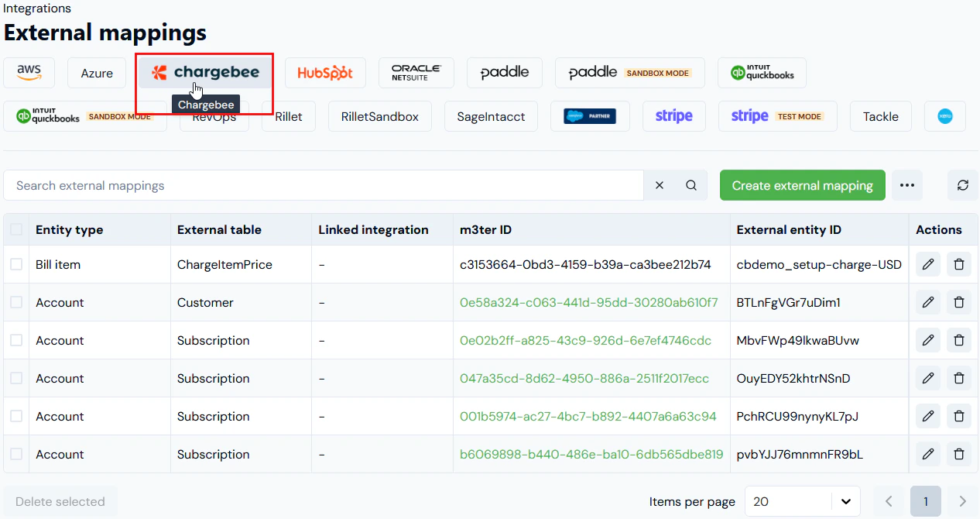This screenshot has height=519, width=980.
Task: Select Paddle integration without sandbox mode
Action: pos(505,73)
